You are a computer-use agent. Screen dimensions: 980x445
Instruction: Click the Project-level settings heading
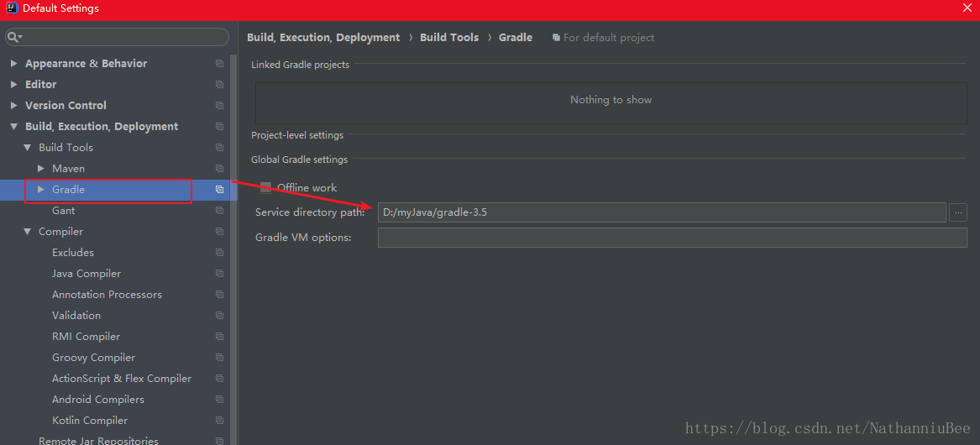tap(297, 135)
